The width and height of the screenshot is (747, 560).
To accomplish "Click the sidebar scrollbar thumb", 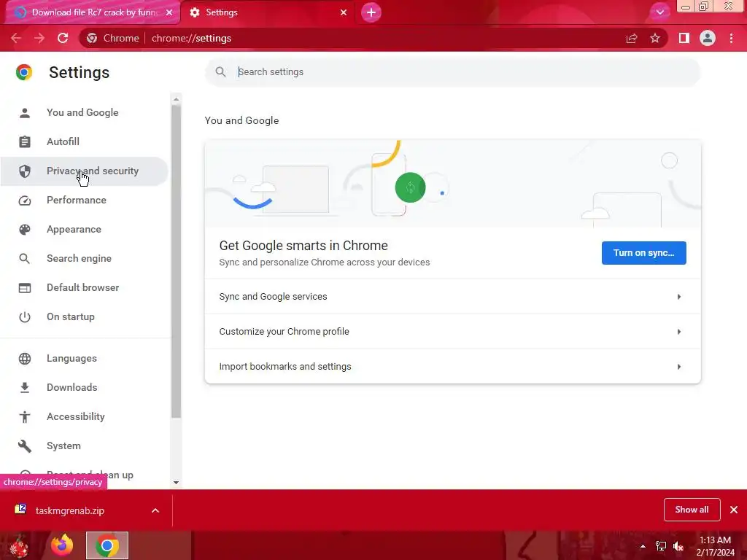I will [177, 262].
